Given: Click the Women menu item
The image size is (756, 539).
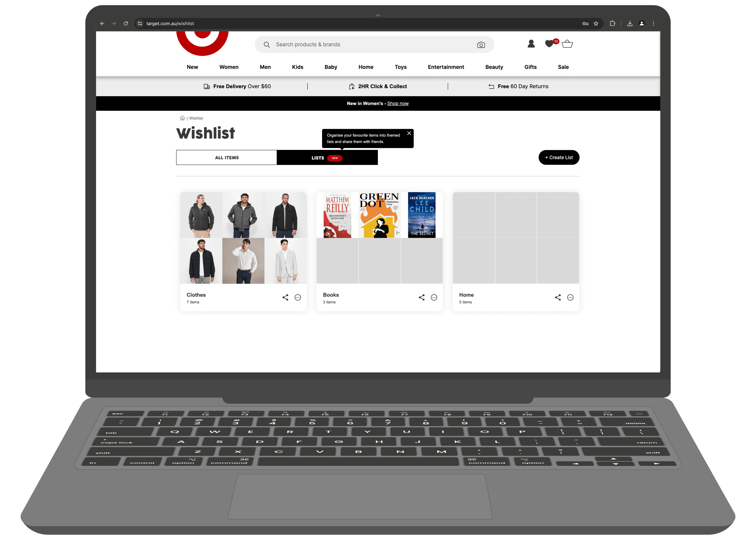Looking at the screenshot, I should (x=229, y=67).
